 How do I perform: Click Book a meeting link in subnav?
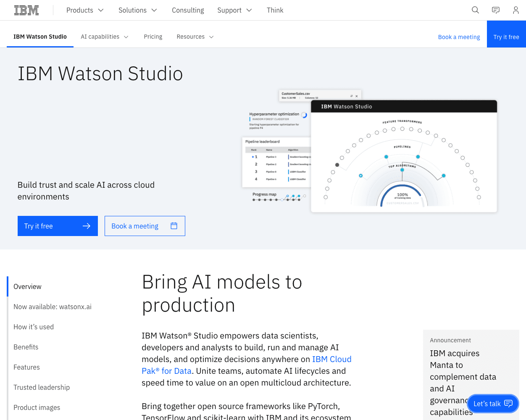coord(459,37)
